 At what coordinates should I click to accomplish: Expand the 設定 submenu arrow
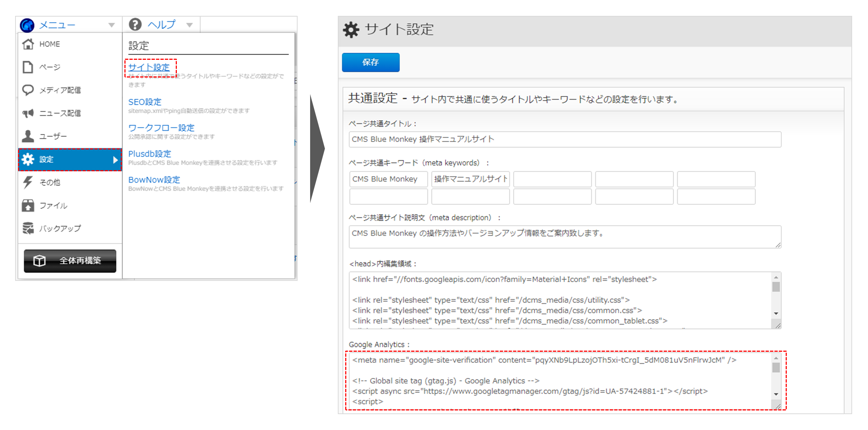click(x=115, y=160)
